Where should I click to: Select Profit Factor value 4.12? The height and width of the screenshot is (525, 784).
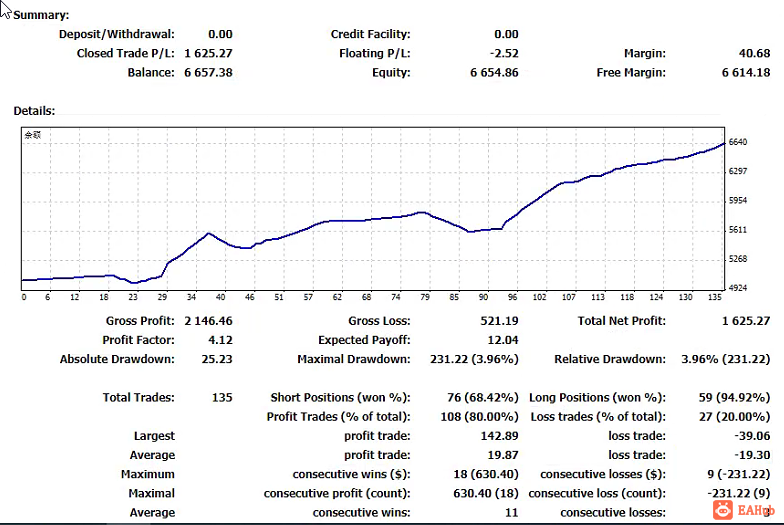[x=220, y=340]
